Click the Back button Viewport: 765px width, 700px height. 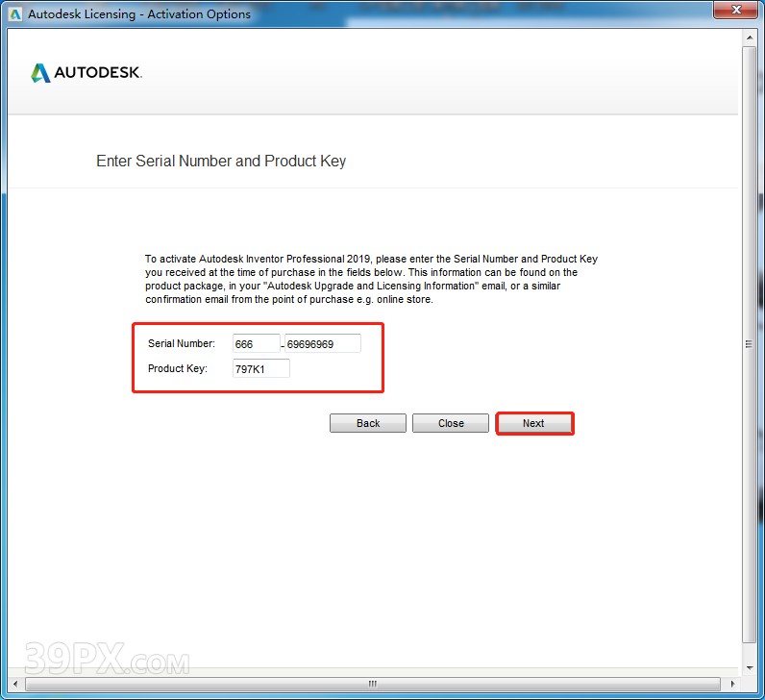tap(368, 423)
